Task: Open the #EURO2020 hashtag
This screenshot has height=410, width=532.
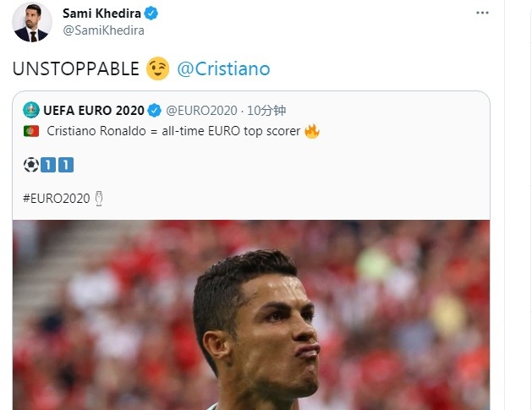Action: (x=57, y=199)
